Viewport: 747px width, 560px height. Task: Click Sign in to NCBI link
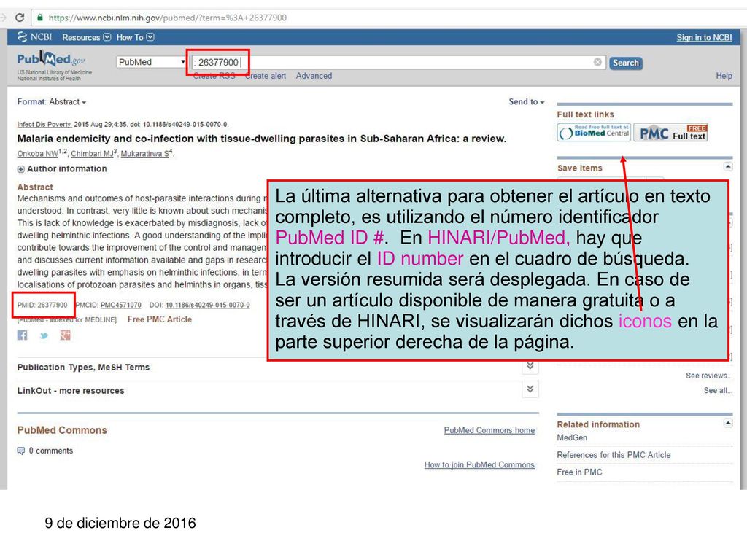pos(704,38)
